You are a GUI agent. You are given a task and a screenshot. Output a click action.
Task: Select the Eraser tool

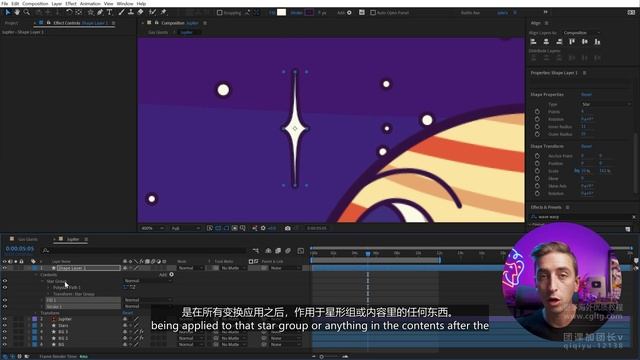(140, 13)
